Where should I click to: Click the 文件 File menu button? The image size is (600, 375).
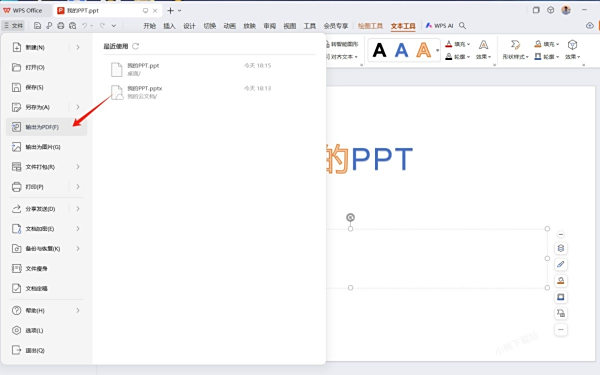pos(13,26)
